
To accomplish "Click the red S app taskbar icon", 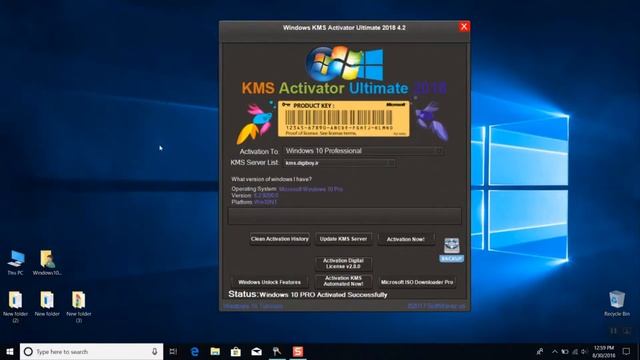I will (x=298, y=351).
